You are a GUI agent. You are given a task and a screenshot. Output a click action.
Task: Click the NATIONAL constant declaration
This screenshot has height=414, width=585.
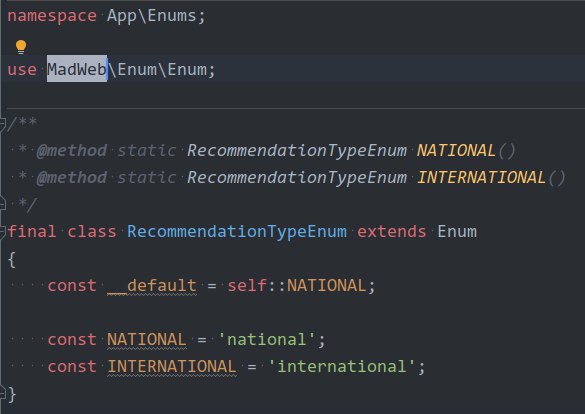coord(147,340)
